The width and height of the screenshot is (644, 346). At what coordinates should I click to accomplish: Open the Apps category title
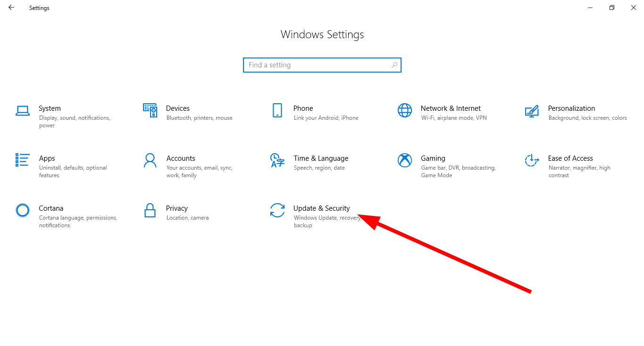[x=47, y=158]
